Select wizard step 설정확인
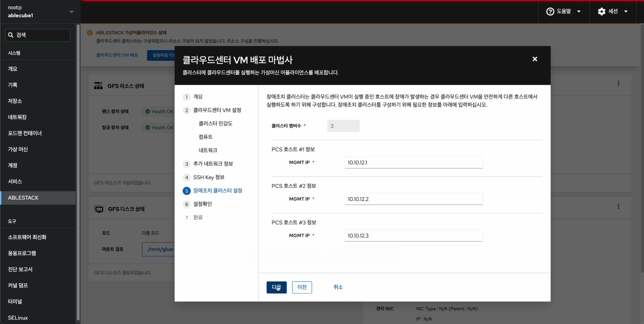644x324 pixels. point(202,204)
